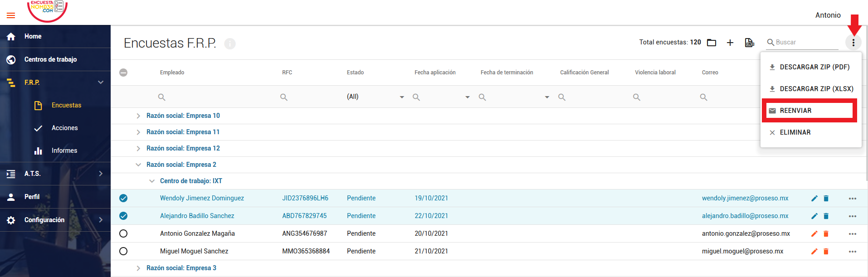Expand Razón social: Empresa 11 group
The width and height of the screenshot is (868, 277).
point(138,132)
